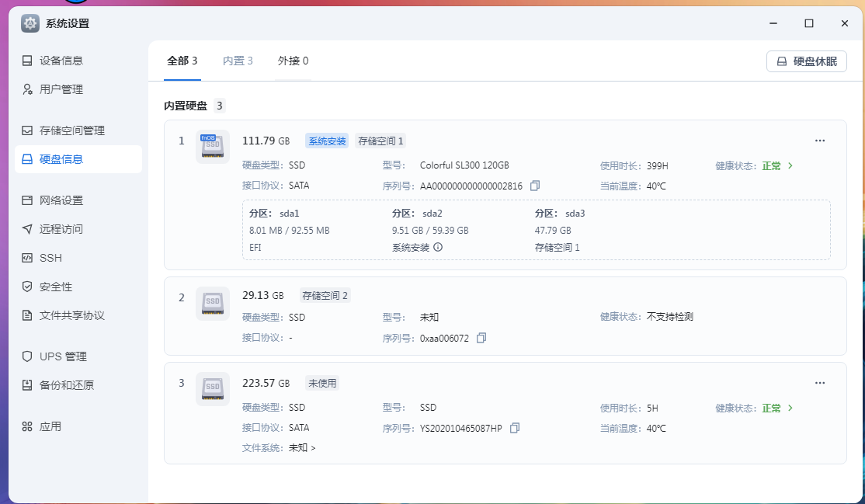Select 硬盘信息 in the sidebar
The image size is (865, 504).
[78, 159]
